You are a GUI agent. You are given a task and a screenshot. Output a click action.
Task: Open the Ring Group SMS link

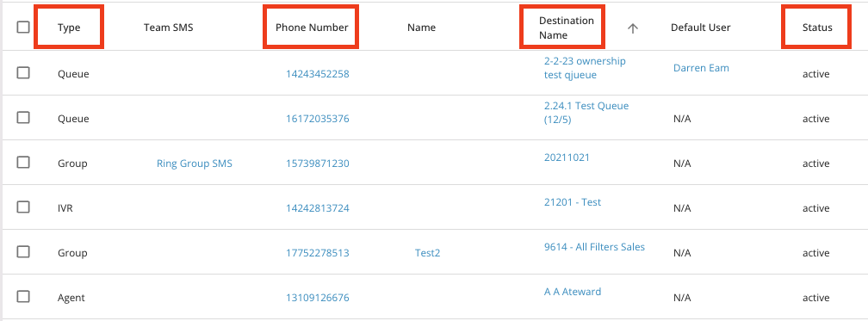tap(195, 164)
